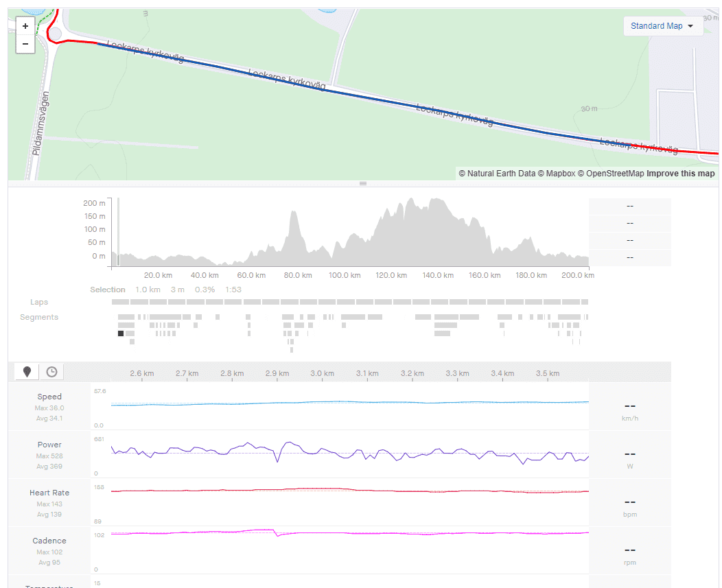Click the 2.6 km tick on zoomed axis
This screenshot has height=588, width=722.
tap(142, 373)
